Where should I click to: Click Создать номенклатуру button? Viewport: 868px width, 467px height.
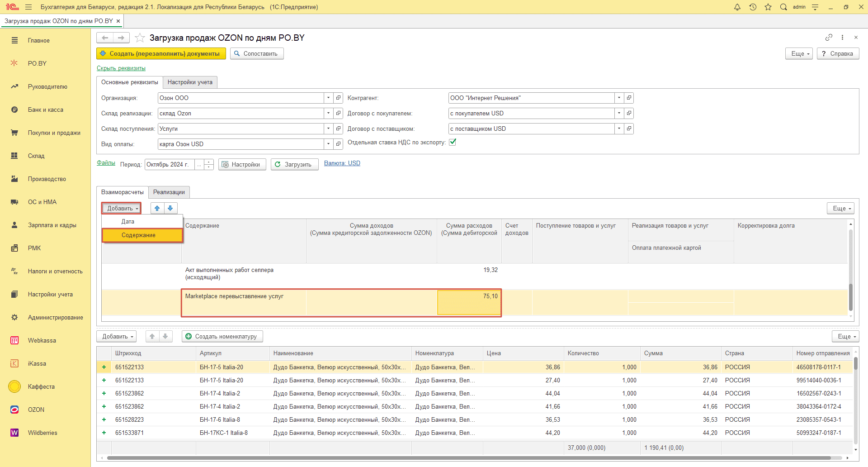tap(222, 336)
